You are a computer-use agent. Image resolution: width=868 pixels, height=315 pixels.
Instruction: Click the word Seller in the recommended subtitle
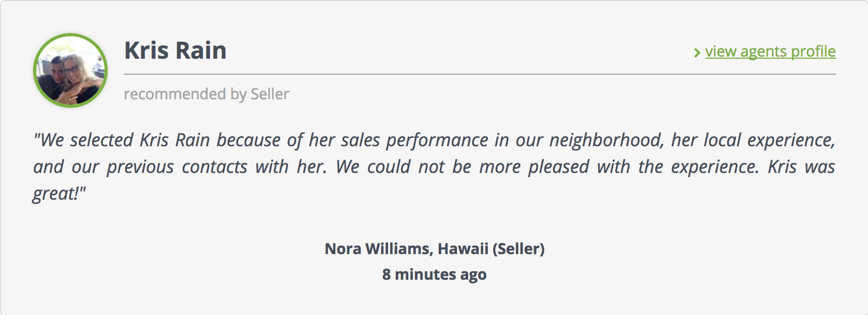tap(270, 94)
